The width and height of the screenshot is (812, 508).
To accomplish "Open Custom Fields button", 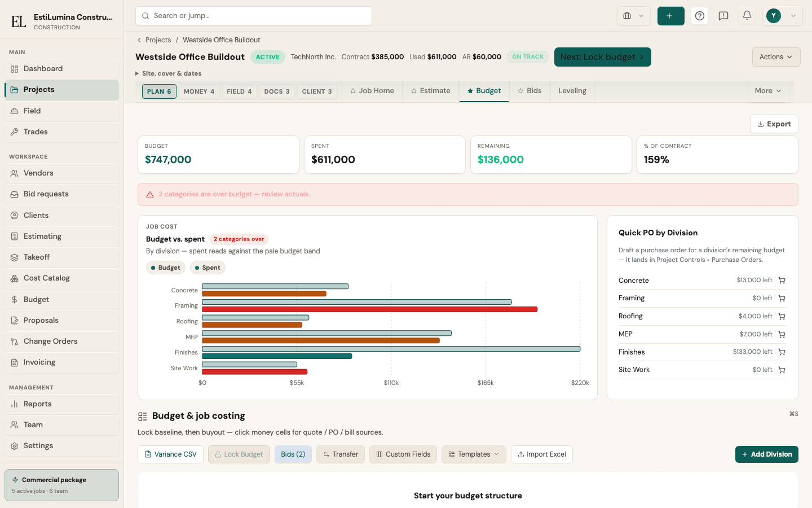I will tap(403, 454).
